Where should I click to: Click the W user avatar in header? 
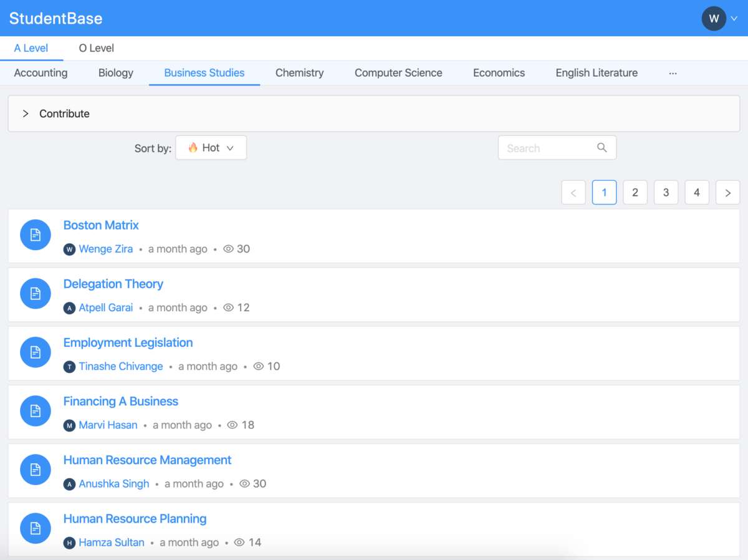(x=714, y=18)
